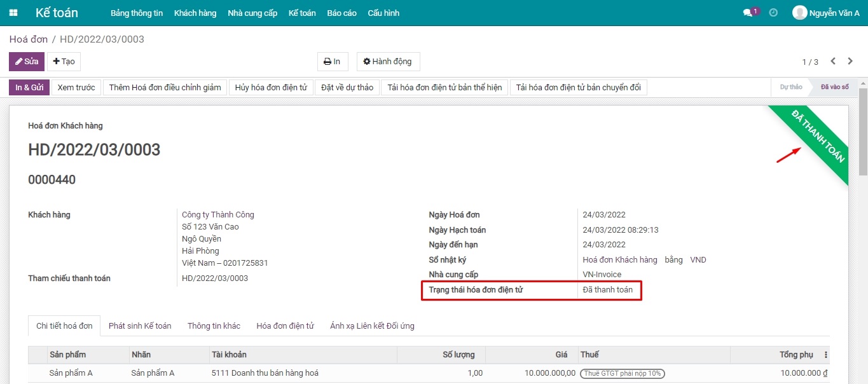
Task: Click Hủy hóa đơn điện tử button
Action: pyautogui.click(x=271, y=88)
